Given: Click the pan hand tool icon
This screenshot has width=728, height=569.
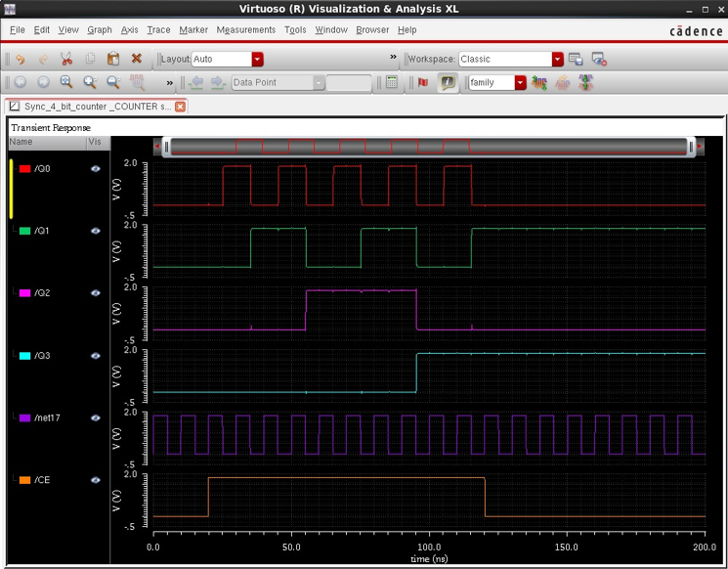Looking at the screenshot, I should [137, 82].
